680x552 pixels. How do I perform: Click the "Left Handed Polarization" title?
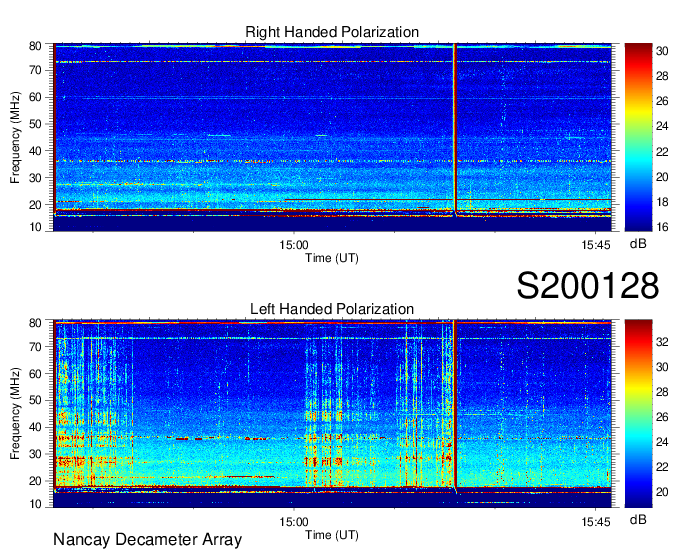pyautogui.click(x=332, y=309)
